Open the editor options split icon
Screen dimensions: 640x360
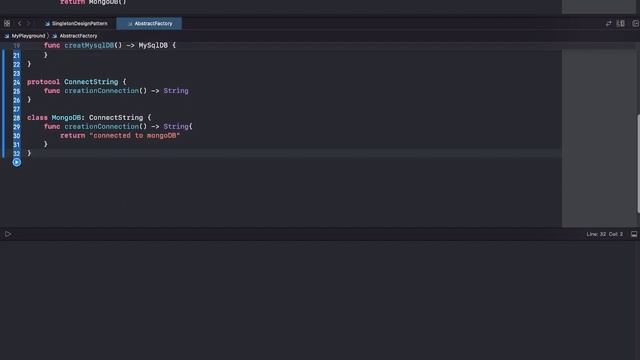(x=621, y=24)
